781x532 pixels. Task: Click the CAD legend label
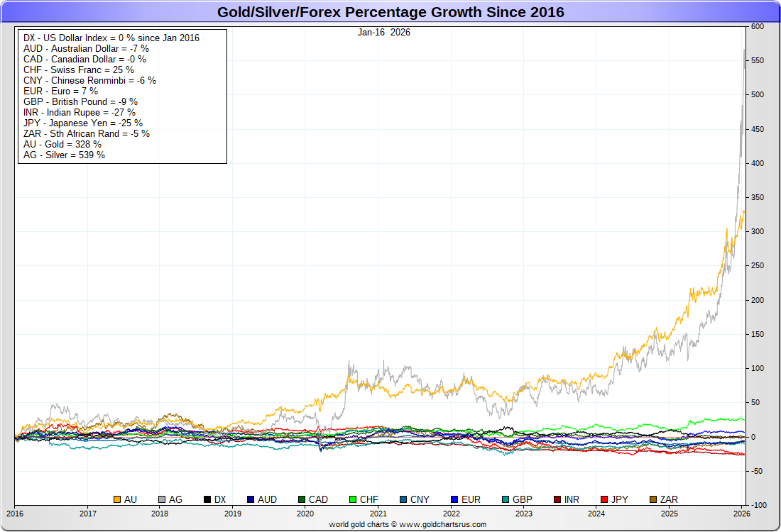tap(318, 500)
